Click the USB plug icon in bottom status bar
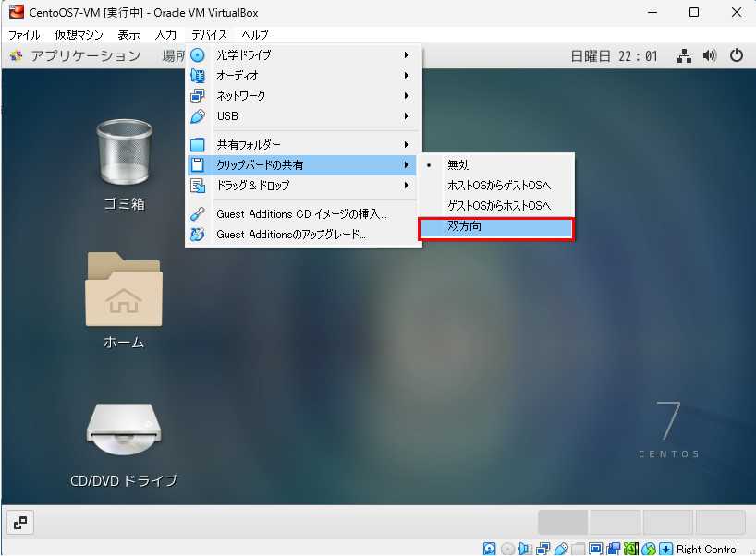Viewport: 756px width, 556px height. (x=560, y=549)
